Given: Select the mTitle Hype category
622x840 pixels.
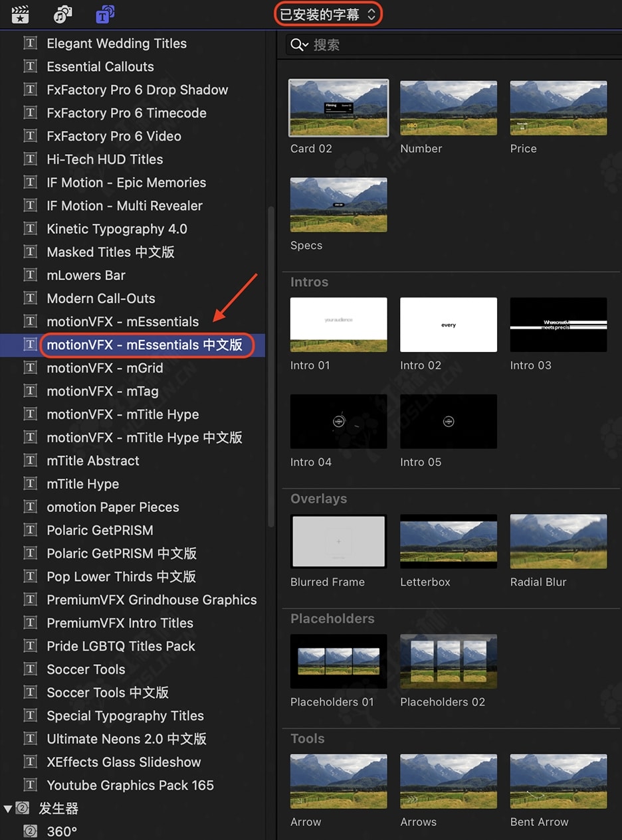Looking at the screenshot, I should [x=83, y=484].
